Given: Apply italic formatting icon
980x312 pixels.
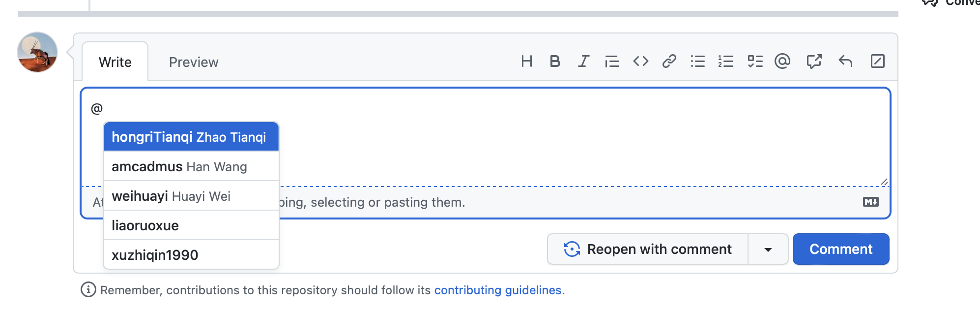Looking at the screenshot, I should (x=583, y=62).
